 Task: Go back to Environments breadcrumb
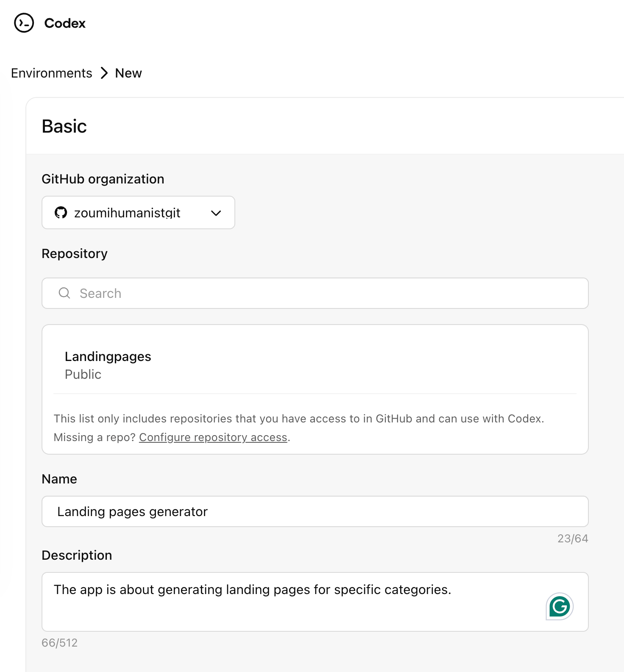[x=52, y=73]
